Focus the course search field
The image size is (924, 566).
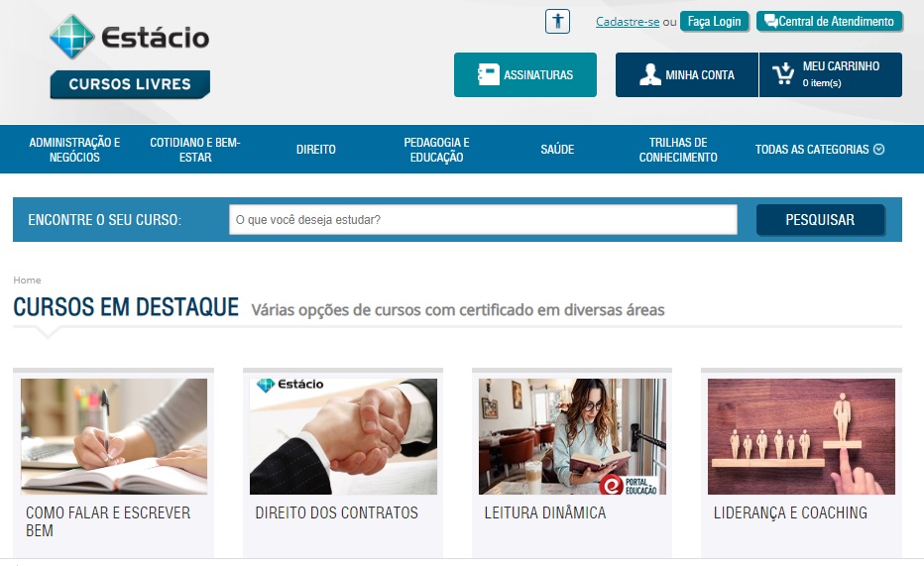click(x=483, y=220)
